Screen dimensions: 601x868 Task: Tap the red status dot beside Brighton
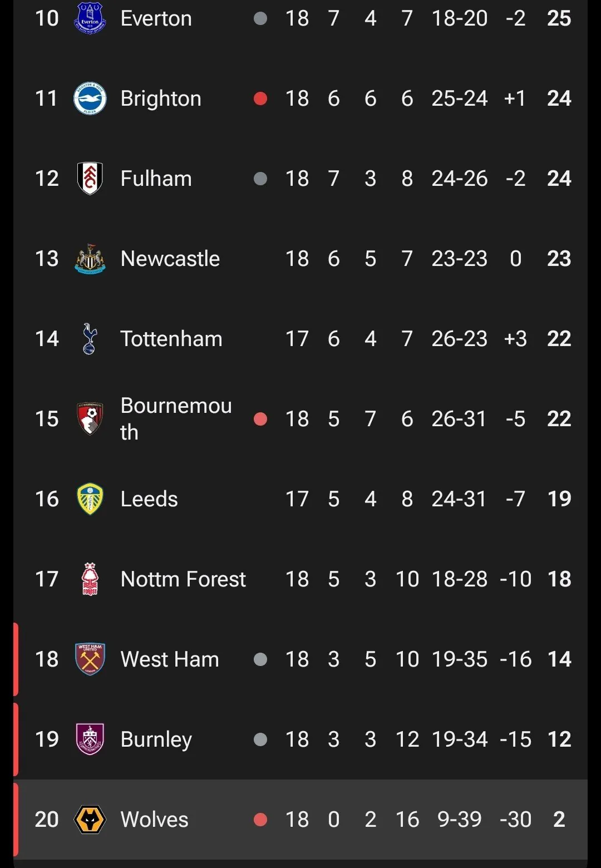tap(260, 98)
